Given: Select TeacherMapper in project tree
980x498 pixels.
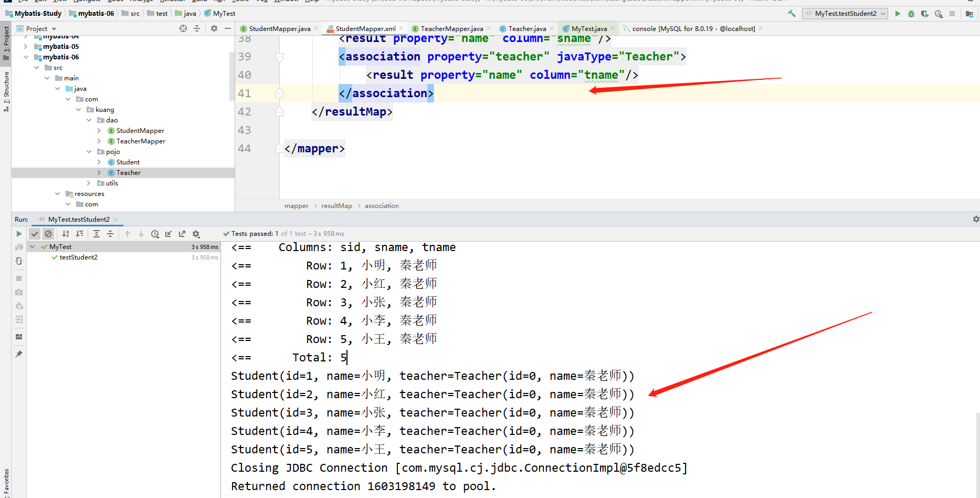Looking at the screenshot, I should pyautogui.click(x=140, y=141).
